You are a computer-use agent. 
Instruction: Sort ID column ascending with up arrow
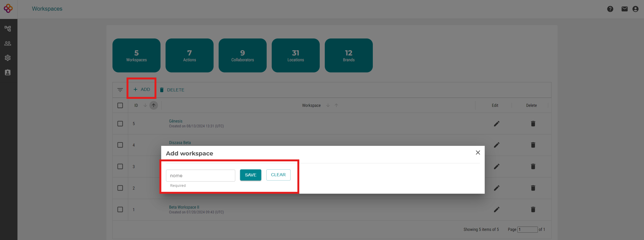coord(153,105)
